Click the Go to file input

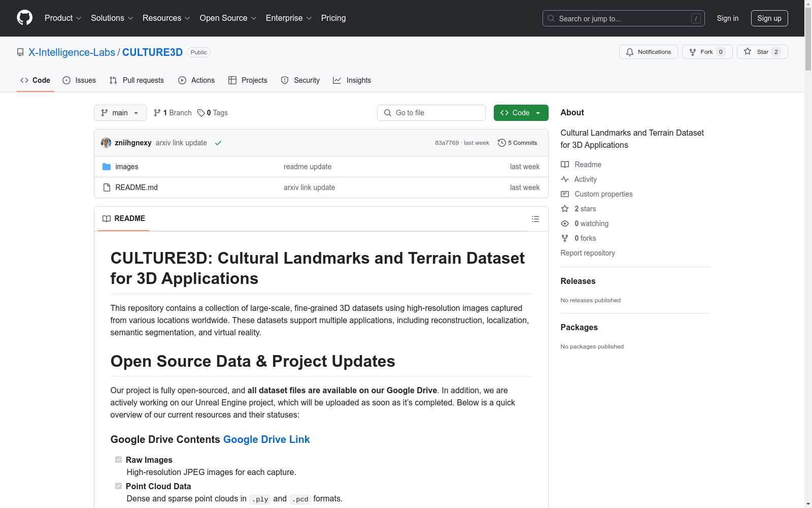click(431, 113)
